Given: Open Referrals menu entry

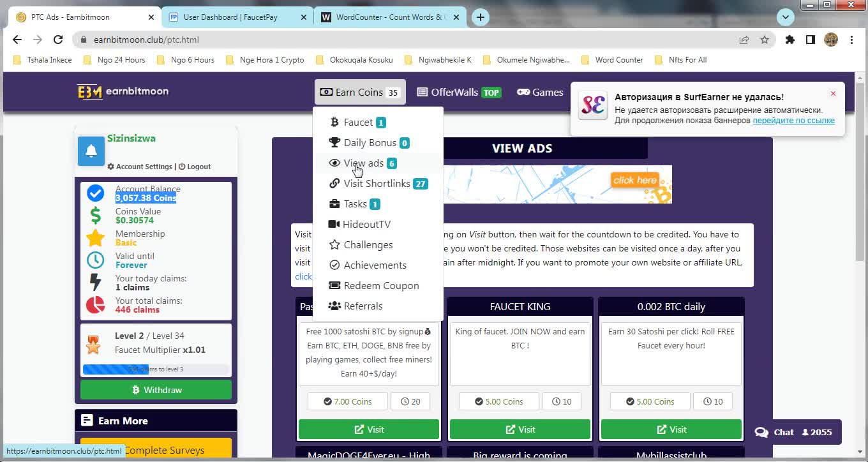Looking at the screenshot, I should pos(378,306).
